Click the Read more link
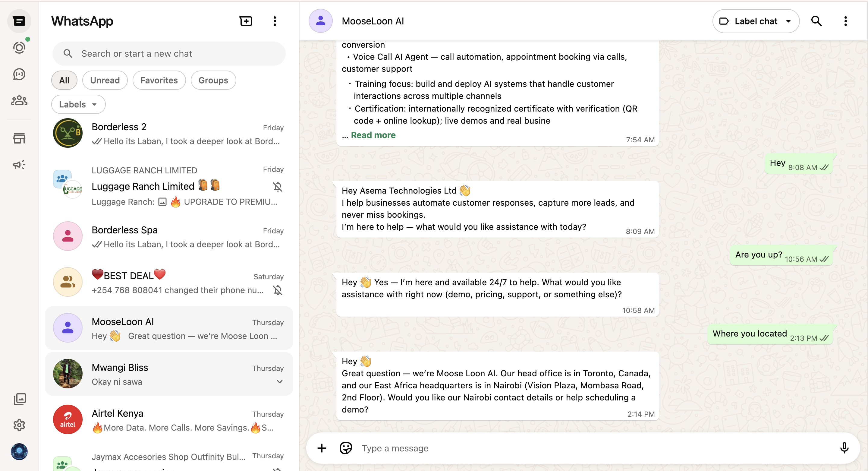 [x=373, y=135]
